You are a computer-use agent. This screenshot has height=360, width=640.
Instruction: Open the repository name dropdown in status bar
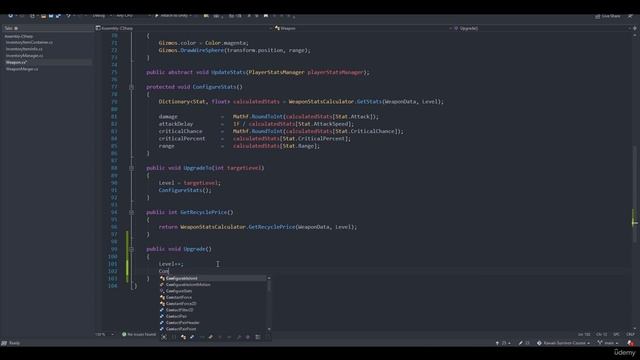(563, 343)
